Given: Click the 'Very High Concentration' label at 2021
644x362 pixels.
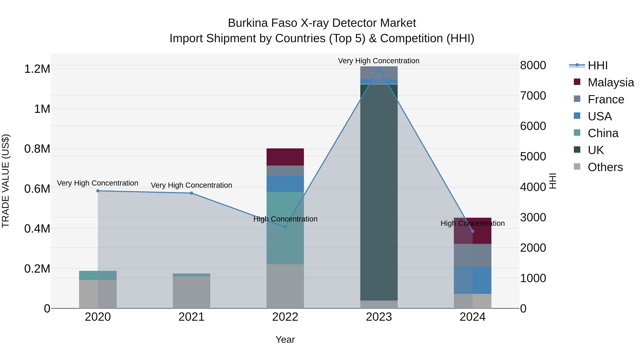Looking at the screenshot, I should [191, 185].
